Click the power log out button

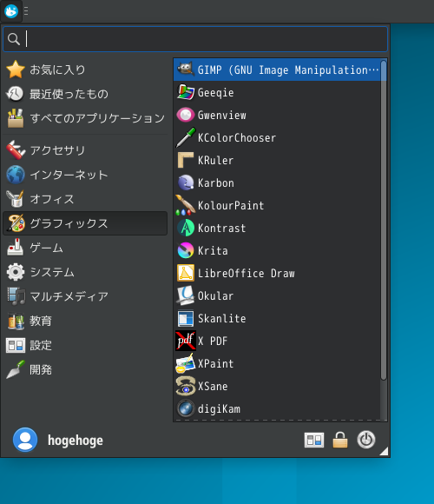pos(366,440)
